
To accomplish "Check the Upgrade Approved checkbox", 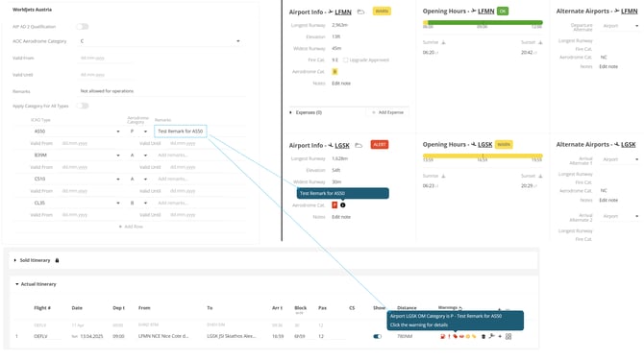I will pyautogui.click(x=345, y=60).
